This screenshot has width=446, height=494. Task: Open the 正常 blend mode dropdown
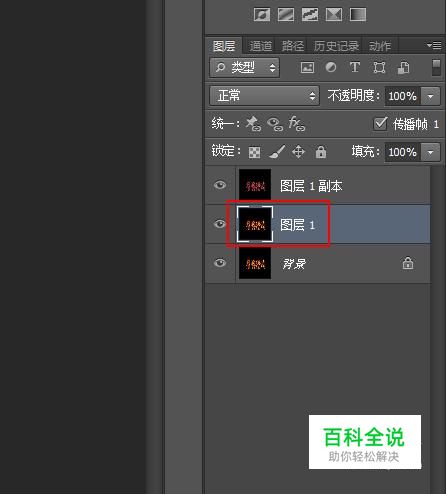pyautogui.click(x=264, y=96)
